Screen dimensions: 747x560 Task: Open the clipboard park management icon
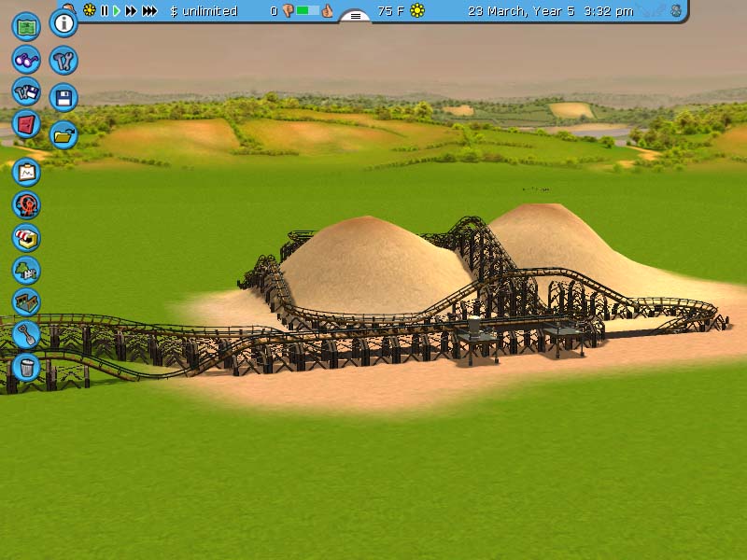(26, 173)
